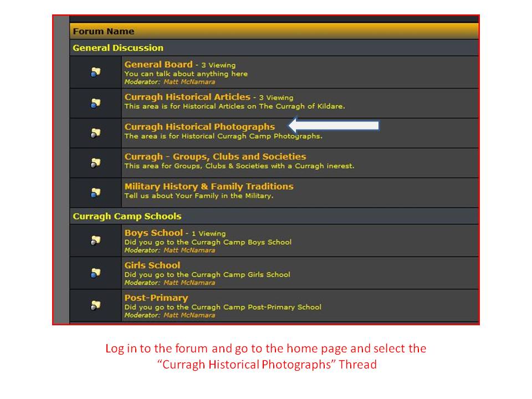Click the Military History folder icon

[96, 193]
